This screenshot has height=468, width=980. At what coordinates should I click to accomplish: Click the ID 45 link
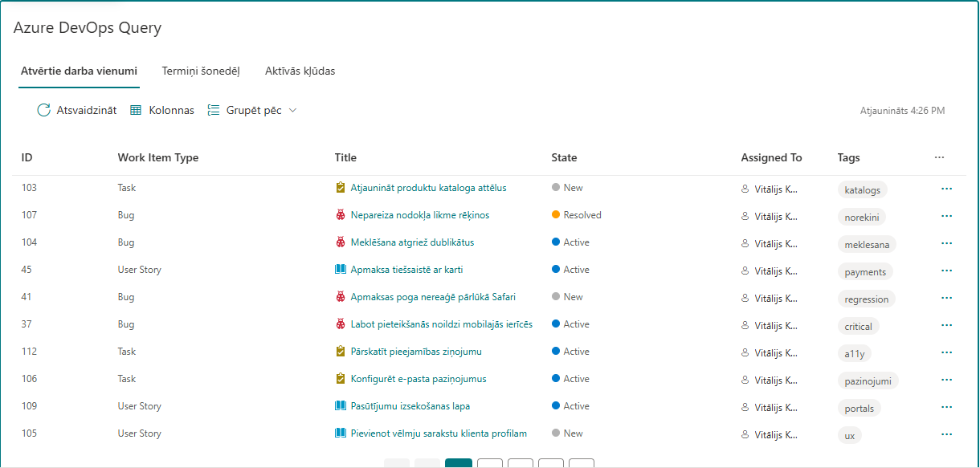(27, 270)
